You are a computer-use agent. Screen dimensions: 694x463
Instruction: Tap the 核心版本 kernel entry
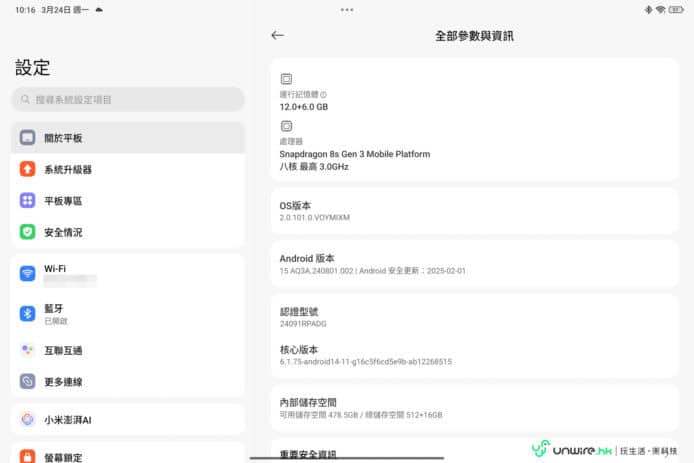coord(475,355)
